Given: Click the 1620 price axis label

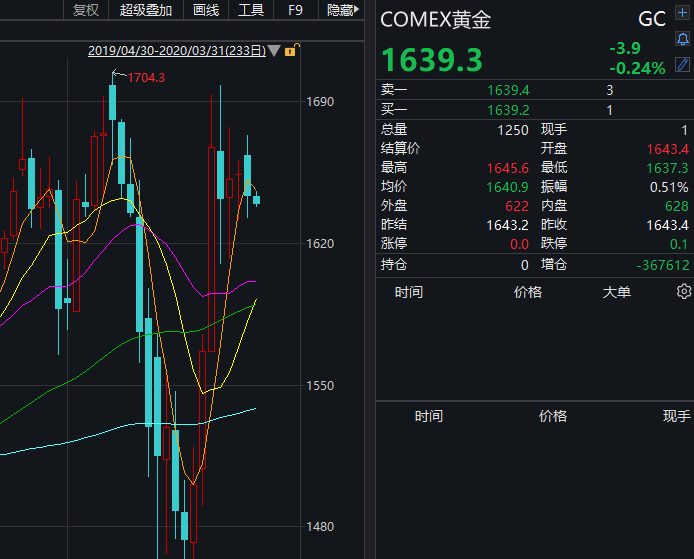Looking at the screenshot, I should [x=320, y=244].
